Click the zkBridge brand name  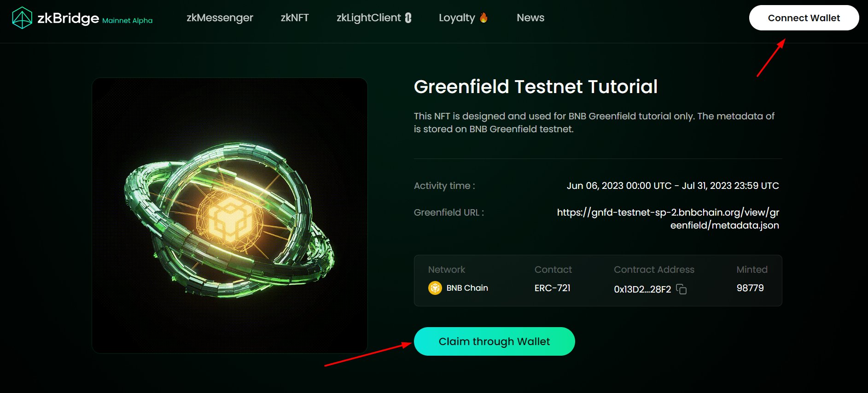coord(68,18)
